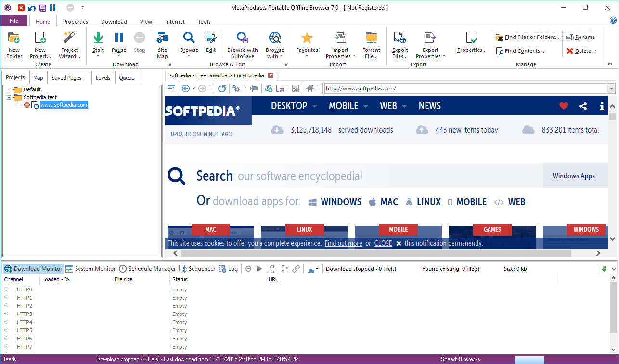Open the Site Map view

pyautogui.click(x=163, y=45)
